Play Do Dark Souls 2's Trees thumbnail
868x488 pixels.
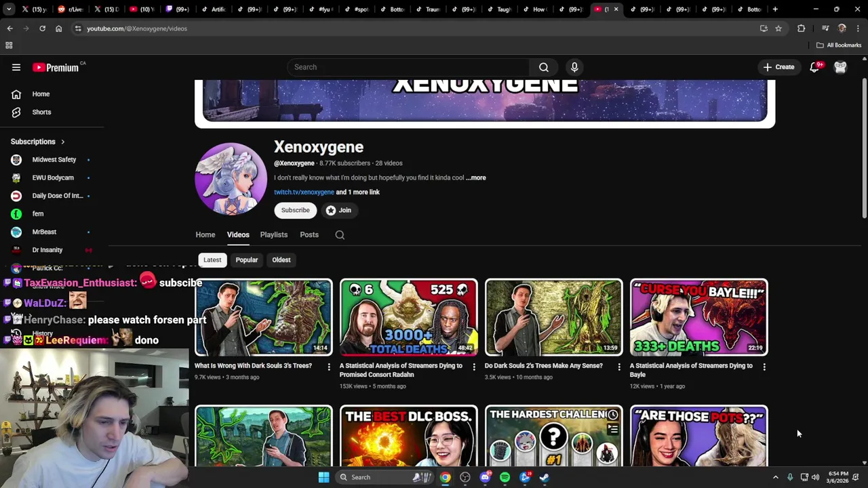[554, 317]
